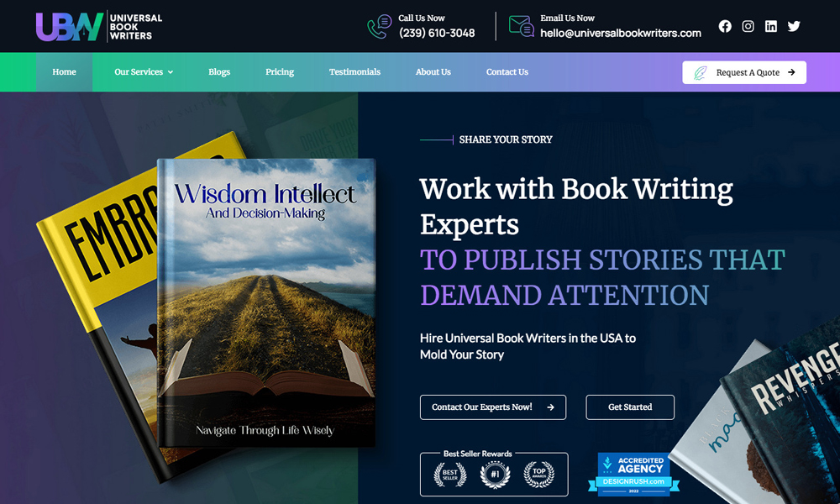The image size is (840, 504).
Task: Open the Pricing menu item
Action: [x=280, y=72]
